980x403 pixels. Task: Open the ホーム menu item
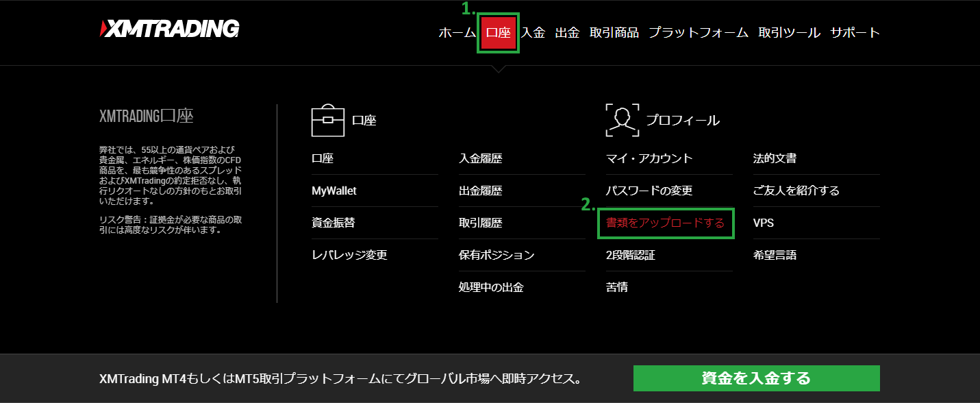pyautogui.click(x=457, y=32)
